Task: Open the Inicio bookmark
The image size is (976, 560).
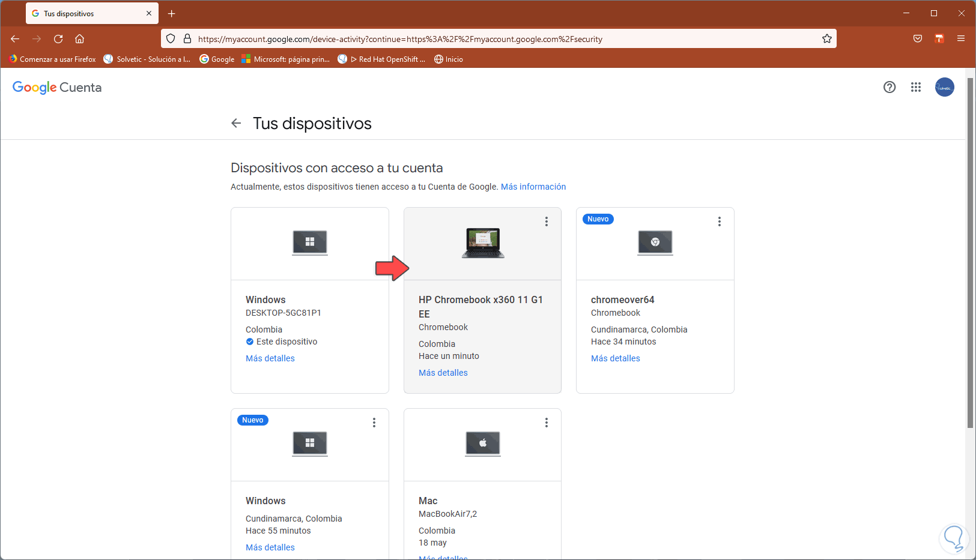Action: point(449,59)
